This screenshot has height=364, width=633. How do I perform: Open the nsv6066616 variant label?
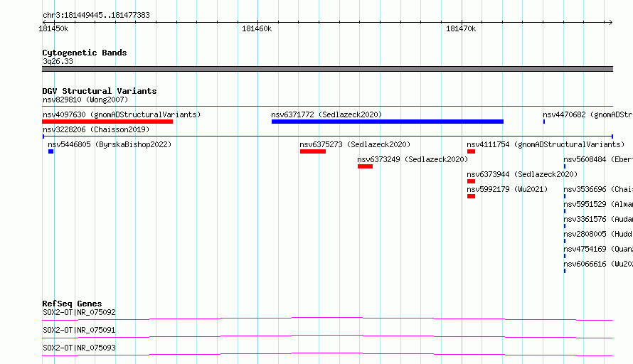click(598, 264)
